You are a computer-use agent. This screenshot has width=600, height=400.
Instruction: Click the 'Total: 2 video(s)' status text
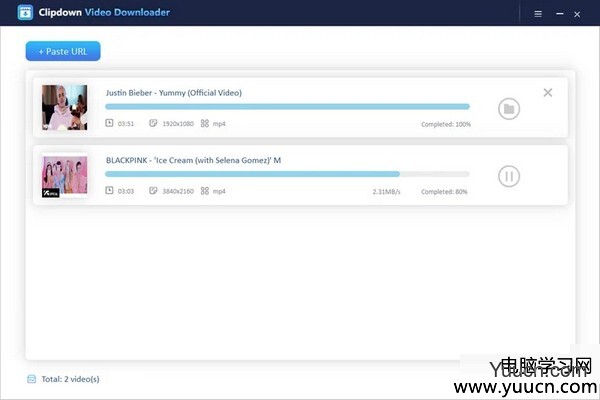[x=70, y=379]
